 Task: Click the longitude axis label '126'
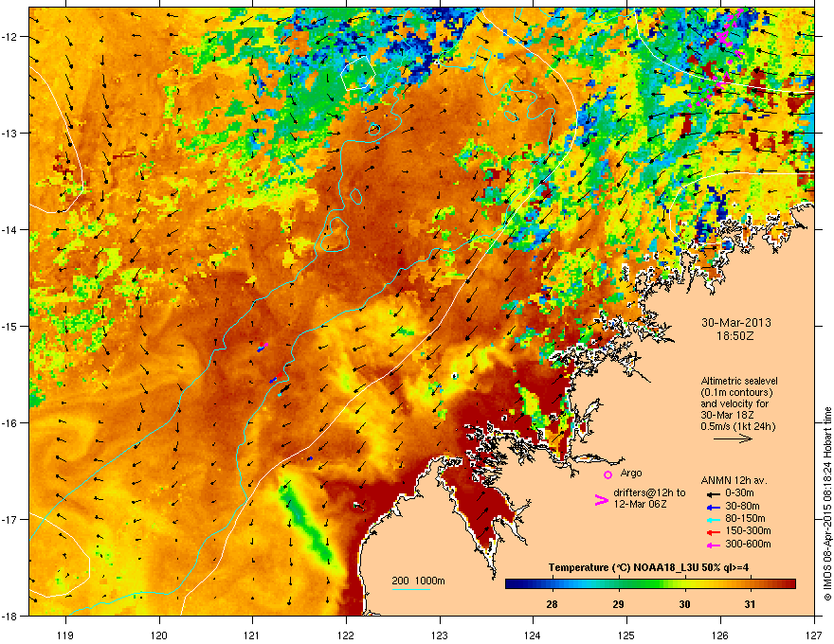tap(720, 635)
